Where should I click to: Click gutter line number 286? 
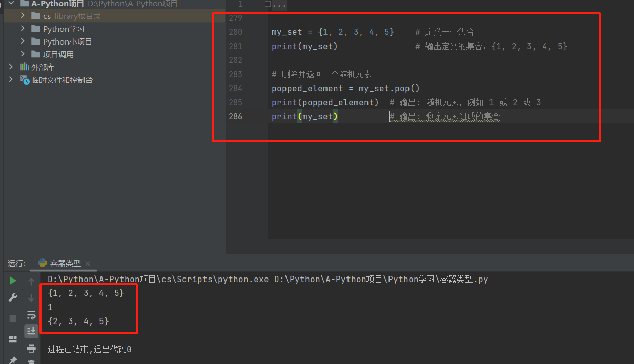(x=235, y=116)
